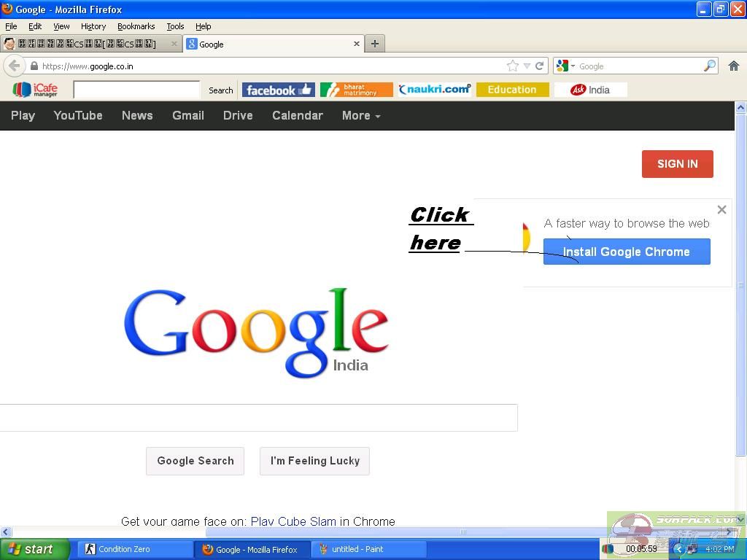Click the Bharat Matrimony toolbar icon

[x=356, y=90]
